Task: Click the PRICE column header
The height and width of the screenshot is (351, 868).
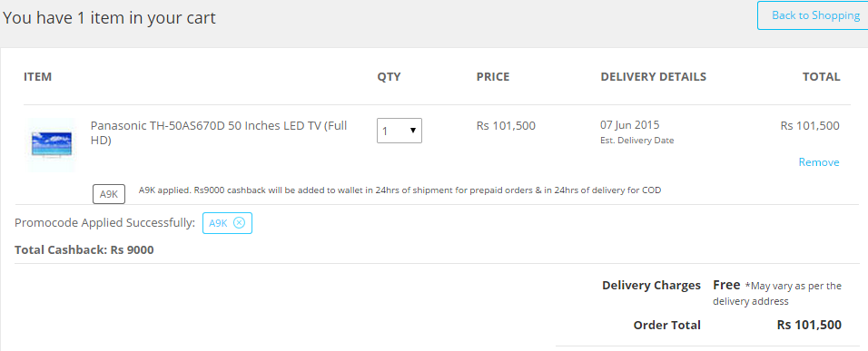Action: [493, 77]
